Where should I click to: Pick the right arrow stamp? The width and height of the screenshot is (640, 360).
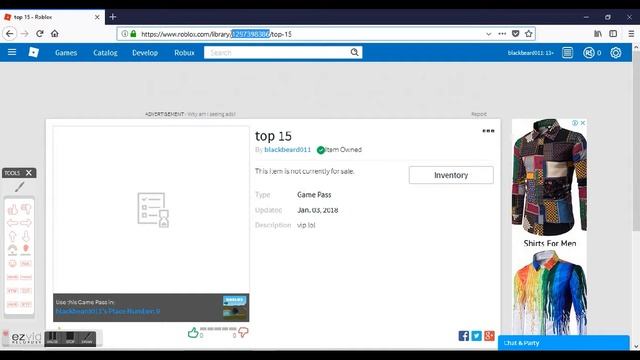pos(26,223)
